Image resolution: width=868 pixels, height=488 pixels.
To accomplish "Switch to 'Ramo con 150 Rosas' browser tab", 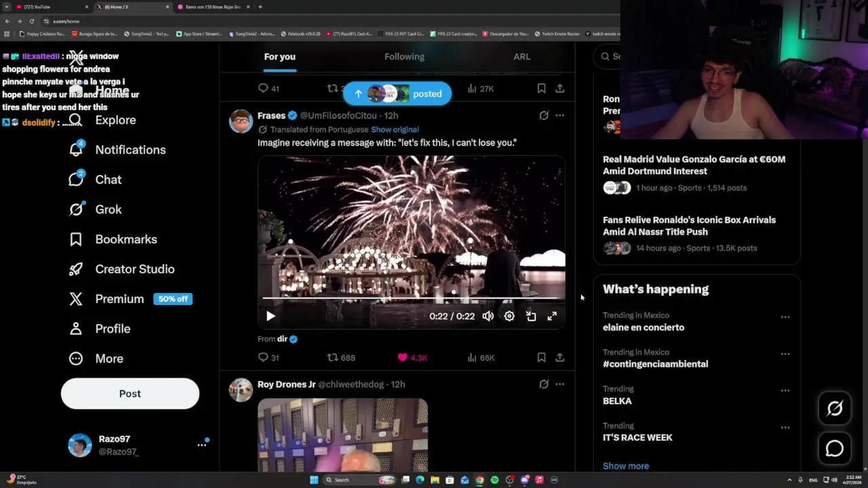I will tap(213, 7).
